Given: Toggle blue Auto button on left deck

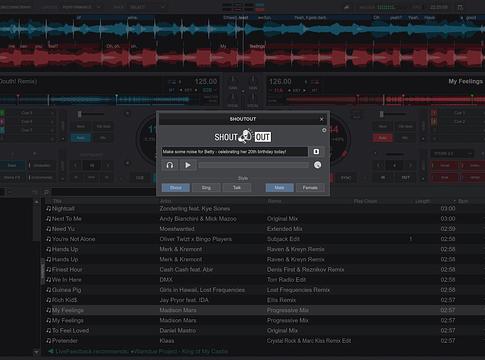Looking at the screenshot, I should point(81,138).
